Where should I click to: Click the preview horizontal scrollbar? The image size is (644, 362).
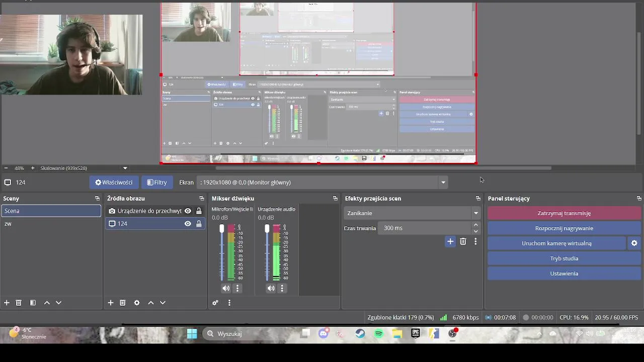[x=383, y=168]
